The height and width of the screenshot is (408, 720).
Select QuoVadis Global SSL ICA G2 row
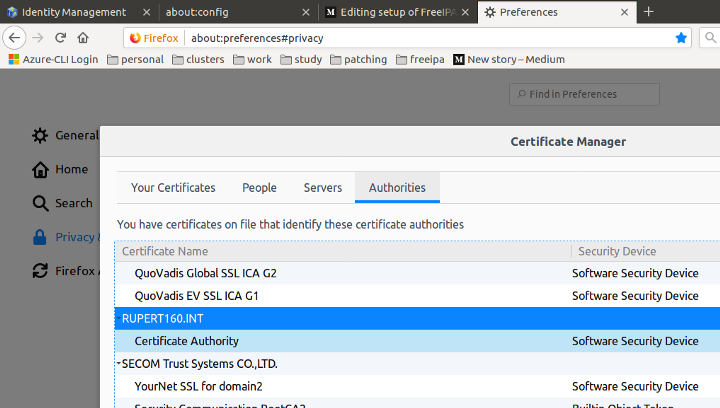(417, 273)
